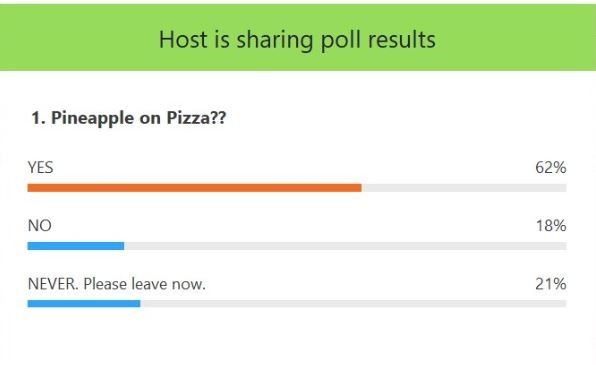Click the grey remainder of NO bar
Viewport: 596px width, 365px height.
345,246
